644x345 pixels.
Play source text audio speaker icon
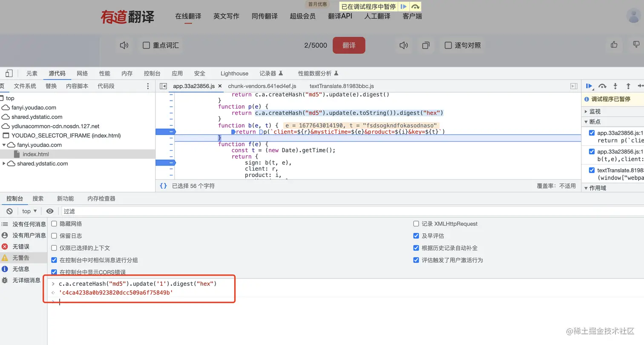click(124, 45)
